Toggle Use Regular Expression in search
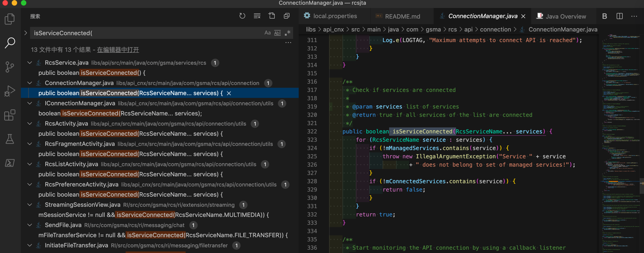The width and height of the screenshot is (644, 253). (288, 33)
